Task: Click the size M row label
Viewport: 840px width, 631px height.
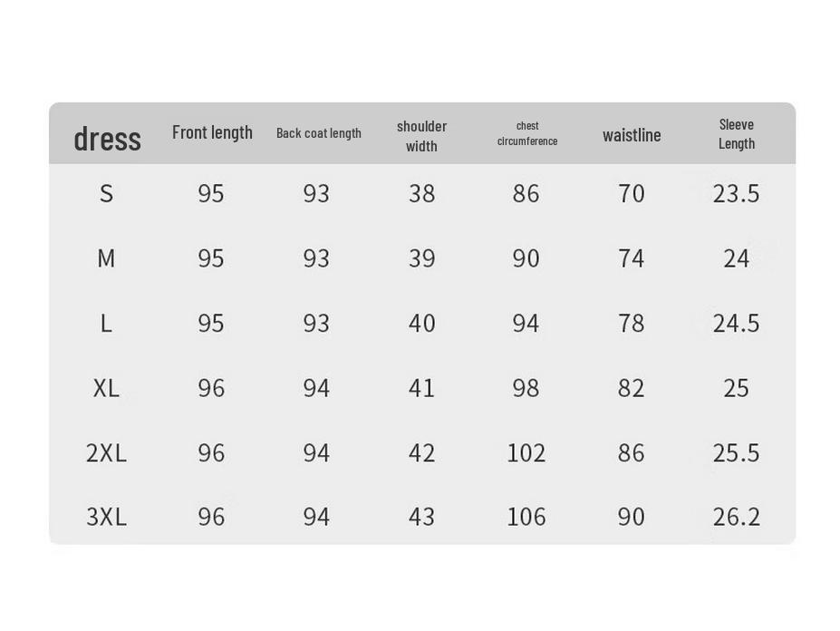Action: click(106, 258)
